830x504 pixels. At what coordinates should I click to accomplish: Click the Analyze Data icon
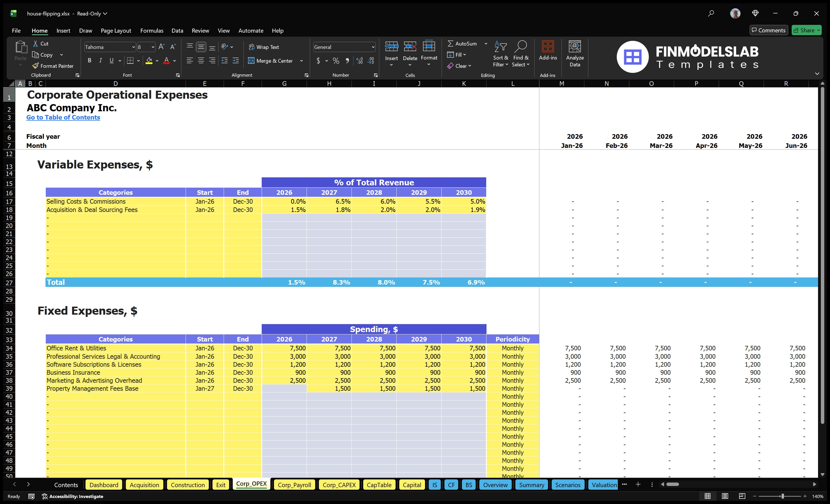tap(575, 47)
